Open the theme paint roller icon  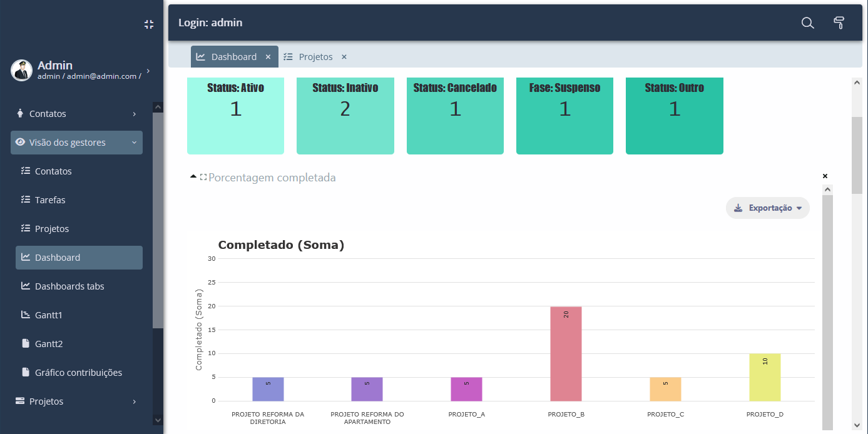(839, 23)
